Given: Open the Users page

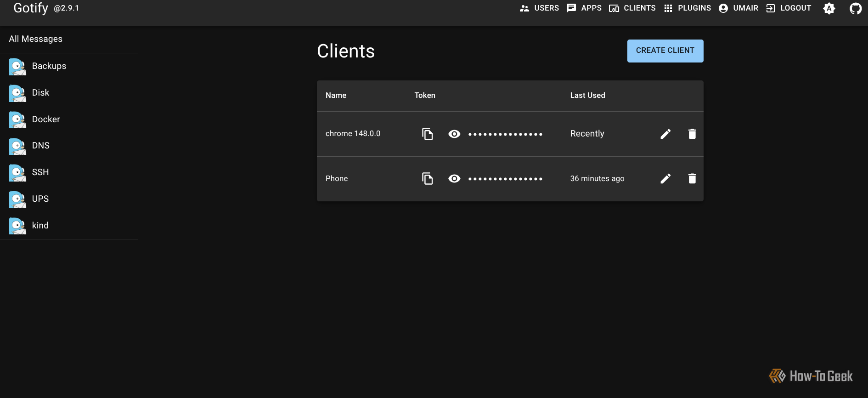Looking at the screenshot, I should pos(539,8).
